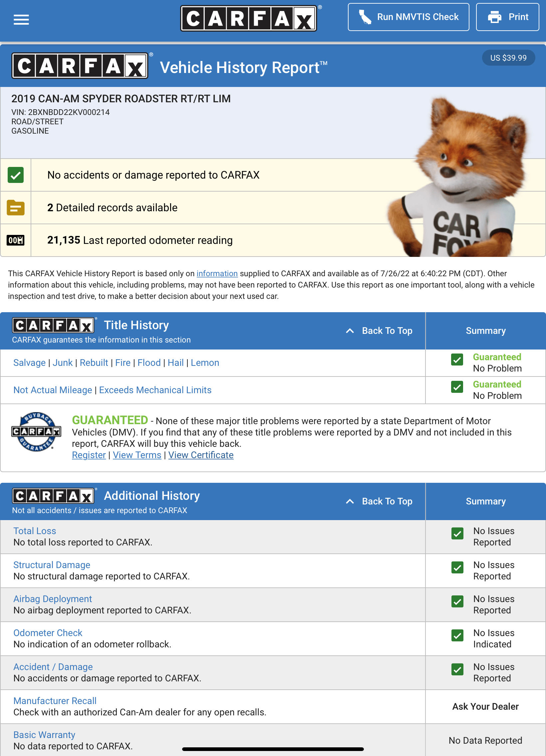Open the Not Actual Mileage link

point(53,390)
